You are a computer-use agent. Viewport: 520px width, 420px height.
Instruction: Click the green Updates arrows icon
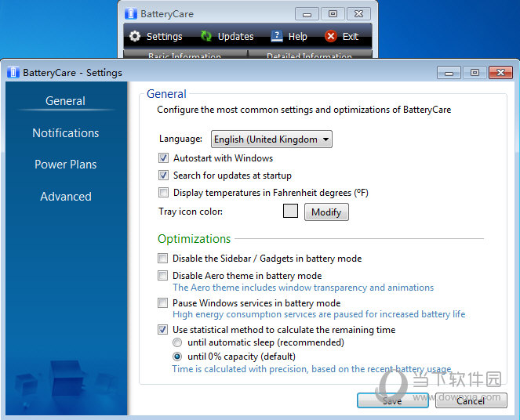[206, 36]
